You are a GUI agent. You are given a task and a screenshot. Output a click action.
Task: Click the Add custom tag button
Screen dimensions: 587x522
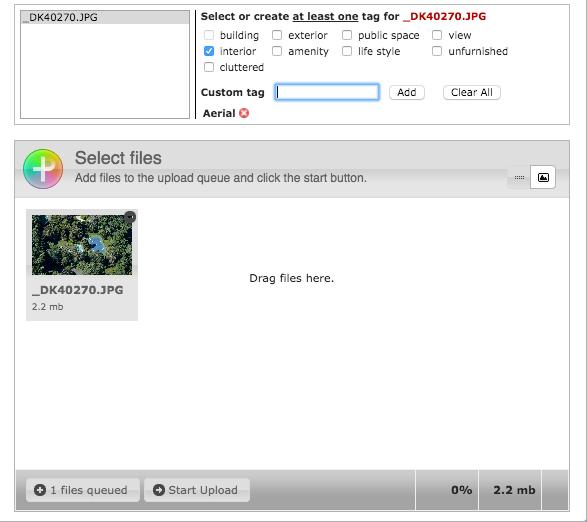coord(407,92)
